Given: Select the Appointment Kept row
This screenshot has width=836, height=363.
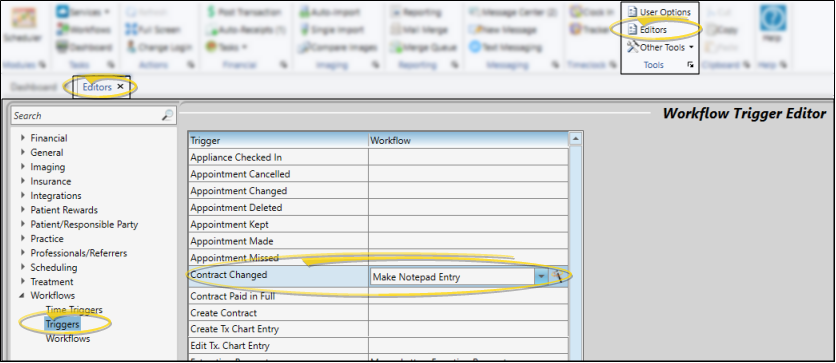Looking at the screenshot, I should [x=379, y=224].
